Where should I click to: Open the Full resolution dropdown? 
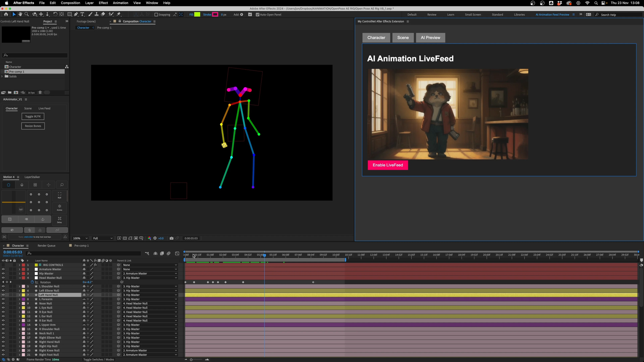point(102,238)
